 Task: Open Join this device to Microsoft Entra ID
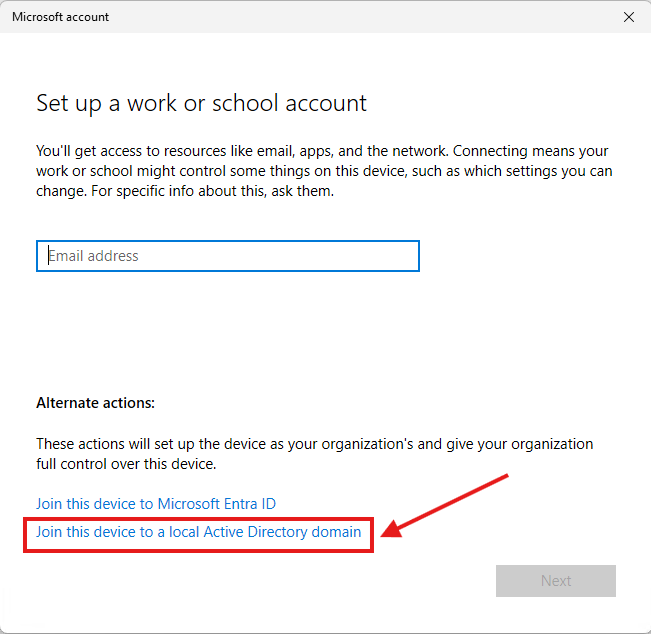[x=156, y=504]
